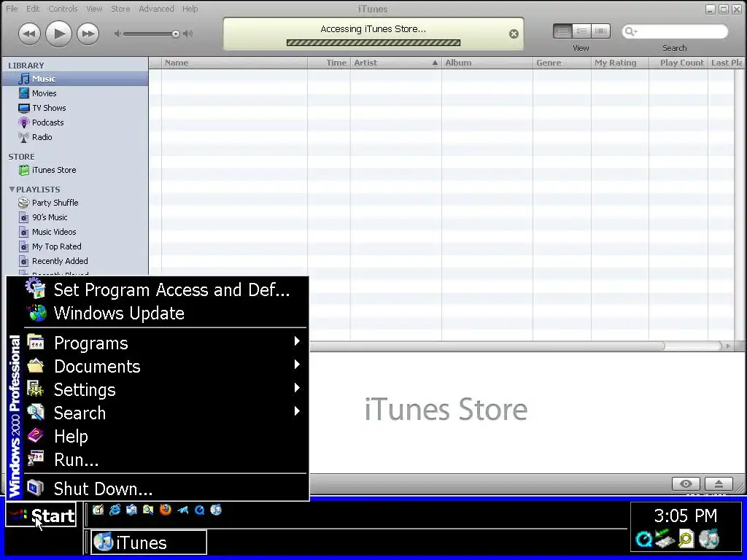The height and width of the screenshot is (560, 747).
Task: Open Help from the Start menu
Action: [166, 436]
